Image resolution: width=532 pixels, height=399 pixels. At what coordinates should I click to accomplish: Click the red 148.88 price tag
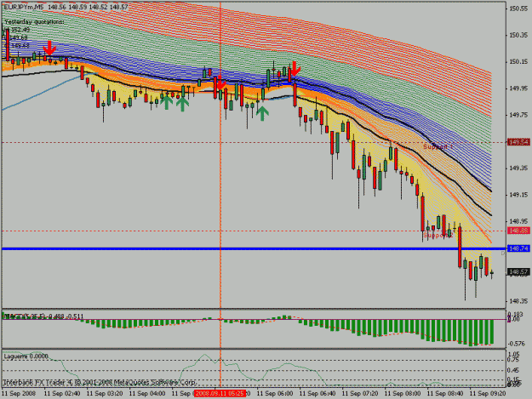coord(518,231)
